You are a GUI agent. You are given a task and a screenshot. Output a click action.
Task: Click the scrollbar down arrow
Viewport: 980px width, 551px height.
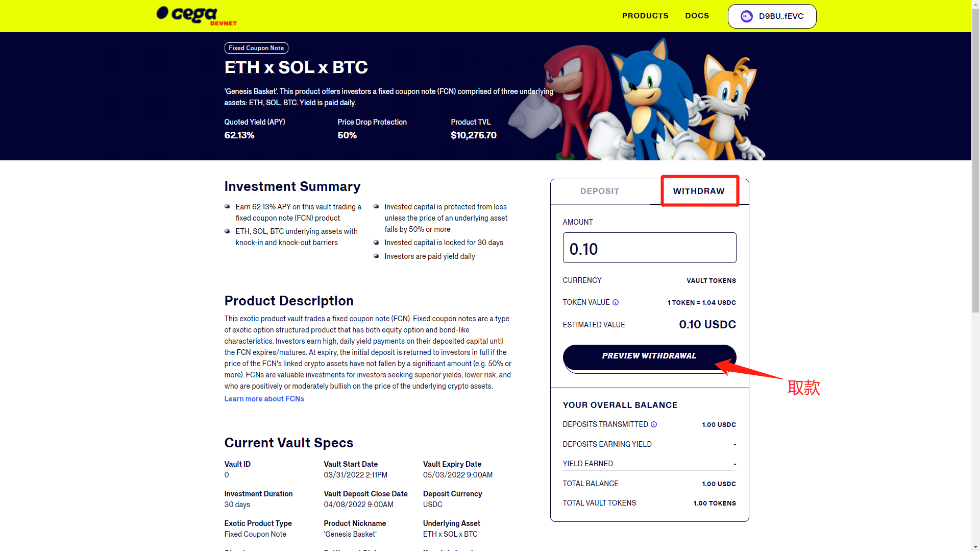975,546
